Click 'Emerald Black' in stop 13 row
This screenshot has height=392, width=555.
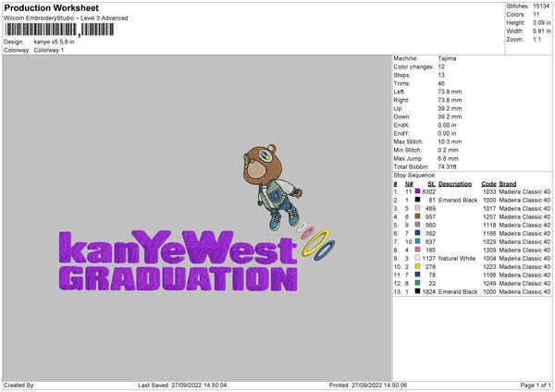tap(458, 291)
